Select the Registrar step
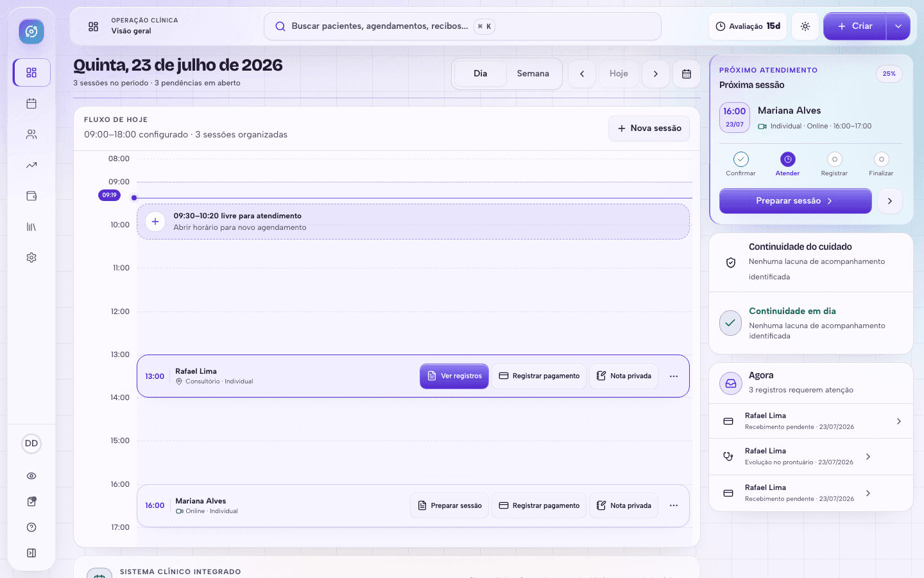Image resolution: width=924 pixels, height=578 pixels. 834,164
